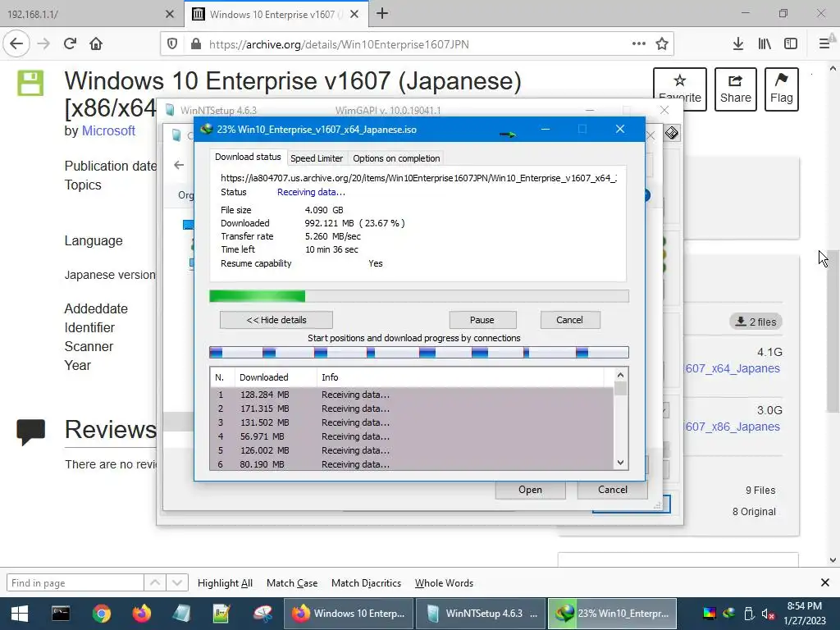Open Options on completion tab
Viewport: 840px width, 630px height.
coord(396,158)
